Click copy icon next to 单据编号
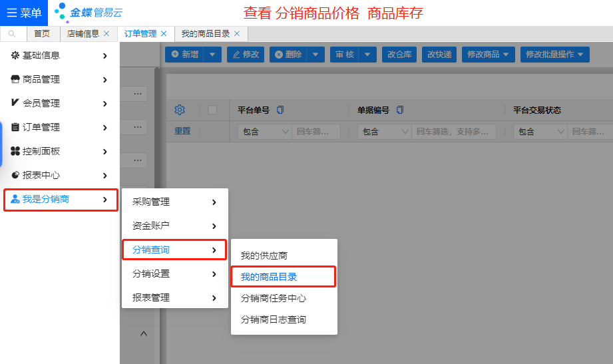 [400, 110]
